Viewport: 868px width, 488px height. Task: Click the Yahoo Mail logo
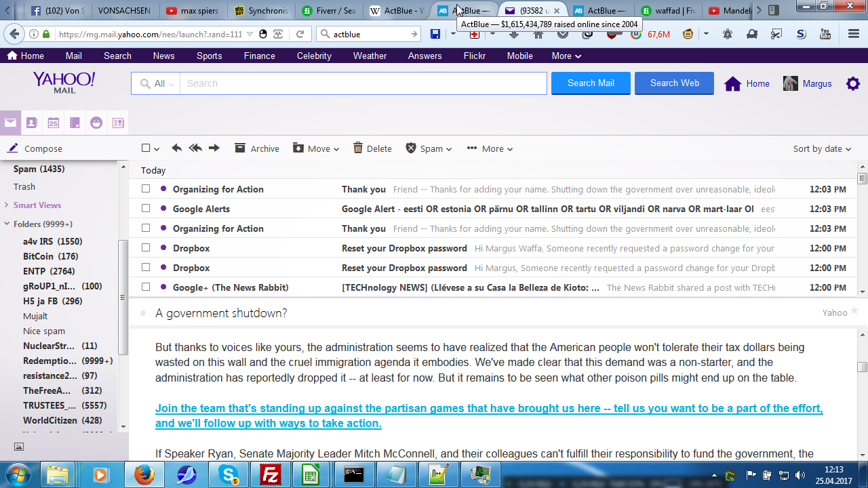(x=64, y=82)
